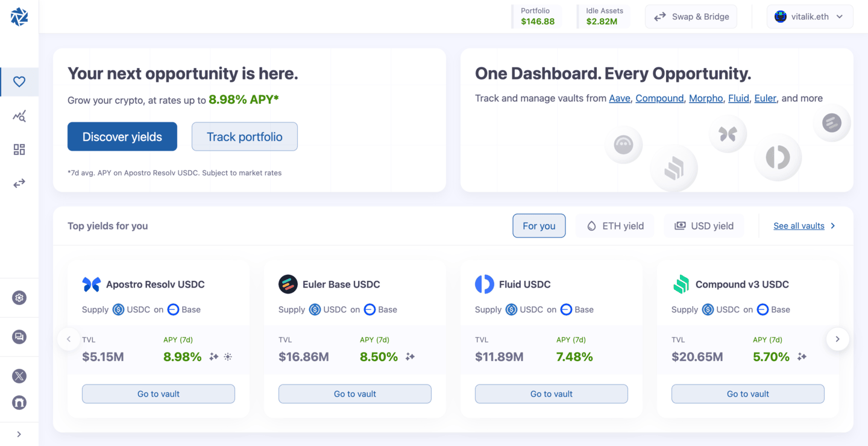Click Base chain icon in Compound card
This screenshot has width=868, height=446.
click(x=763, y=310)
